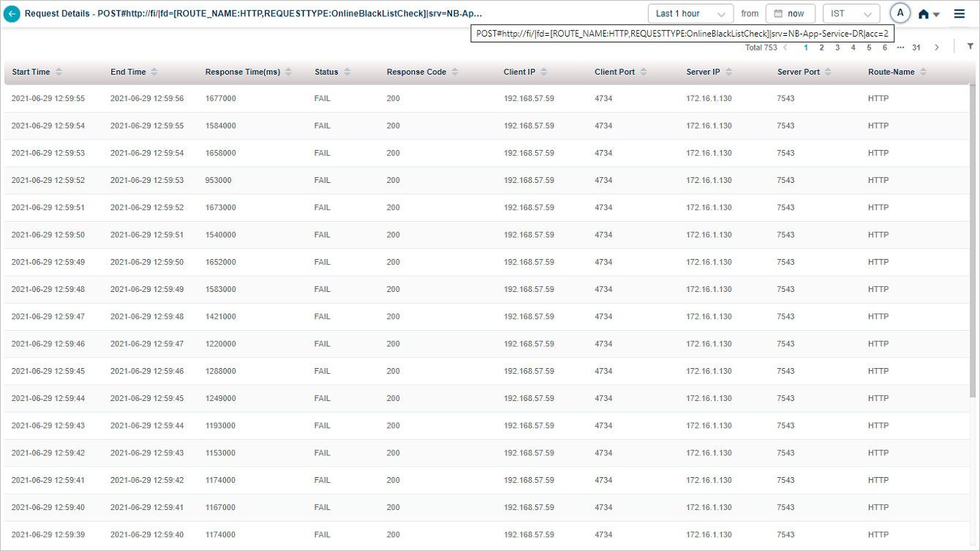Sort by Client IP column arrows
This screenshot has width=980, height=551.
tap(543, 72)
